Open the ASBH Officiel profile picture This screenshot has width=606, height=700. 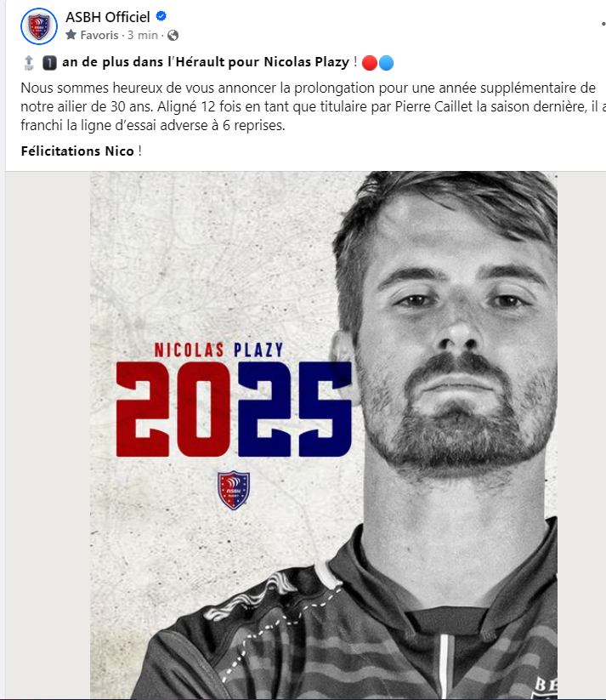[39, 26]
